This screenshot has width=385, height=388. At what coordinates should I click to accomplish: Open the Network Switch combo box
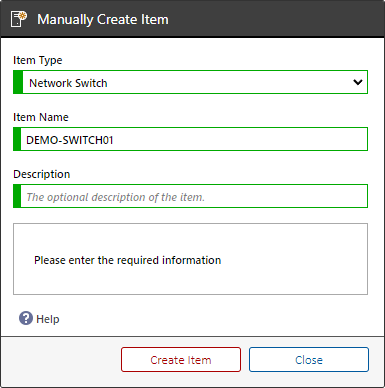(190, 82)
